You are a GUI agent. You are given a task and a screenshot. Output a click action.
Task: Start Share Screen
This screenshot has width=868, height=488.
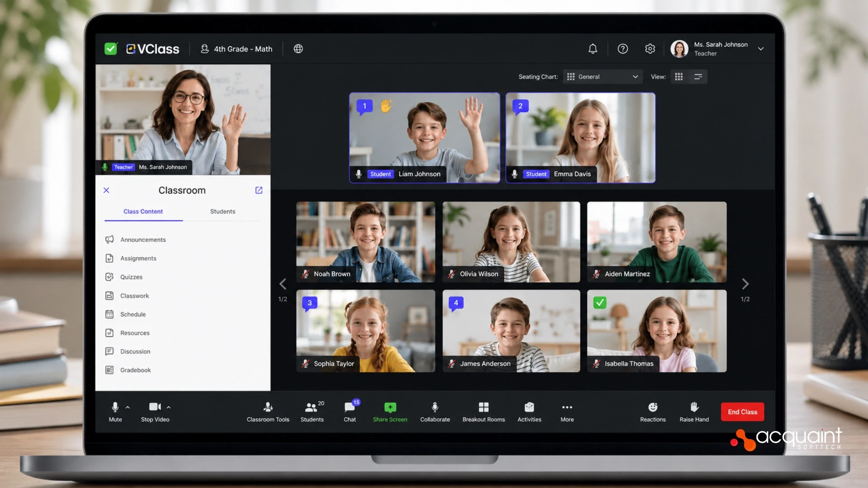point(390,412)
